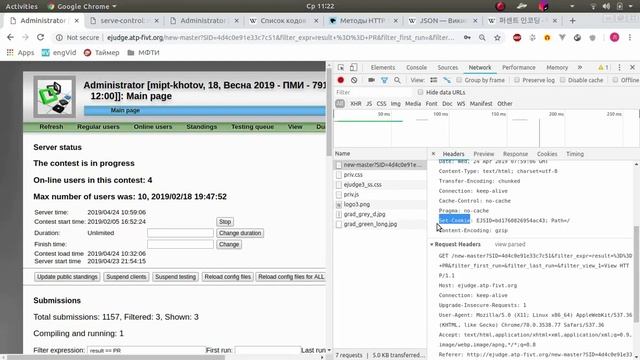Click Update public standings button
This screenshot has height=360, width=640.
tap(67, 277)
